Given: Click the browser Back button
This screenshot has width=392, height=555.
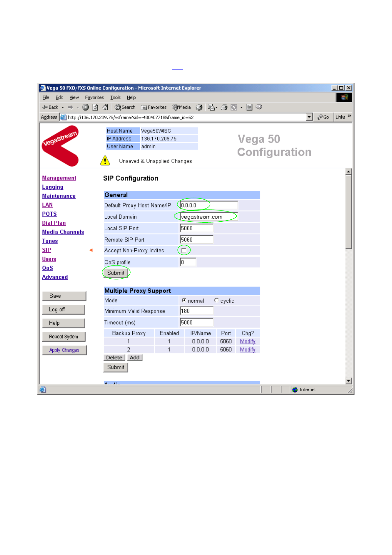Looking at the screenshot, I should [50, 107].
